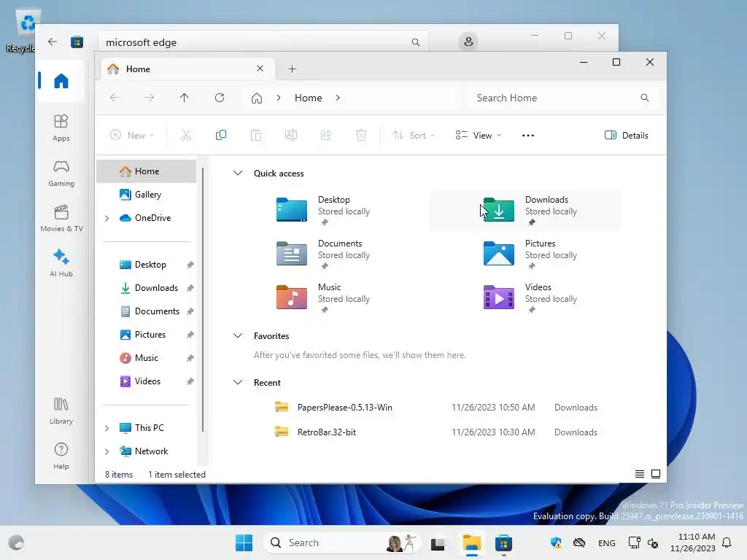Image resolution: width=747 pixels, height=560 pixels.
Task: Open Apps section in Microsoft Store sidebar
Action: (61, 128)
